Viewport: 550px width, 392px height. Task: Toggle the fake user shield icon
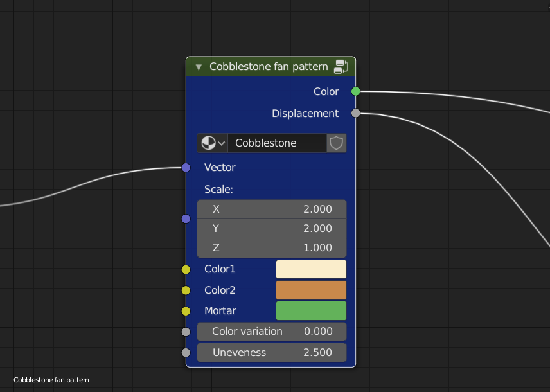pyautogui.click(x=337, y=143)
